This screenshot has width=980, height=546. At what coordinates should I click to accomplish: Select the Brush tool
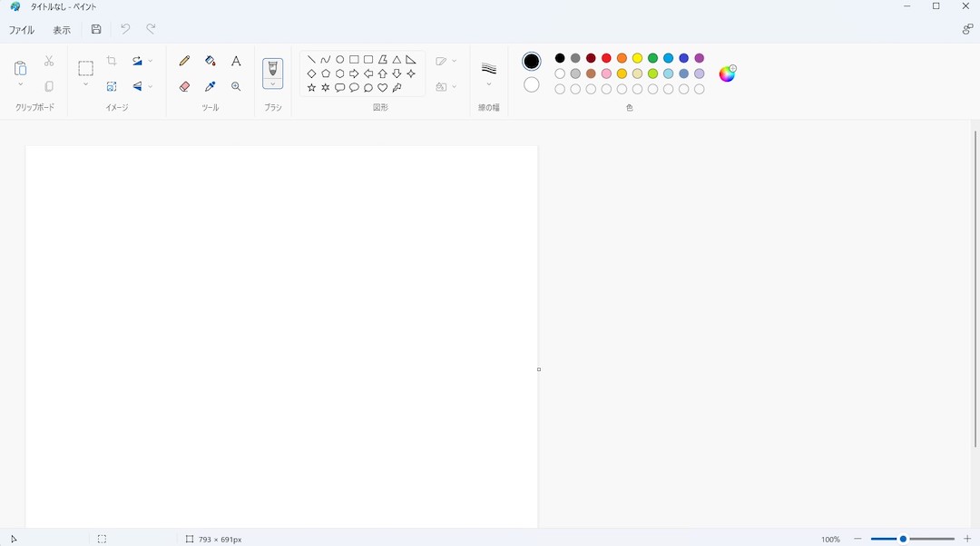272,69
